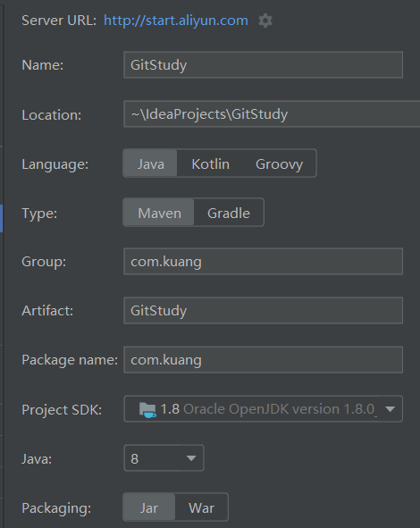Select Java as the language
The height and width of the screenshot is (528, 420).
click(150, 163)
